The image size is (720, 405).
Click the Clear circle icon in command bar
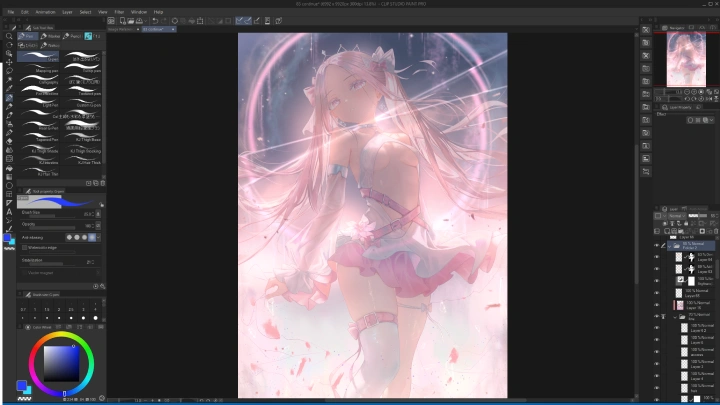[x=174, y=21]
